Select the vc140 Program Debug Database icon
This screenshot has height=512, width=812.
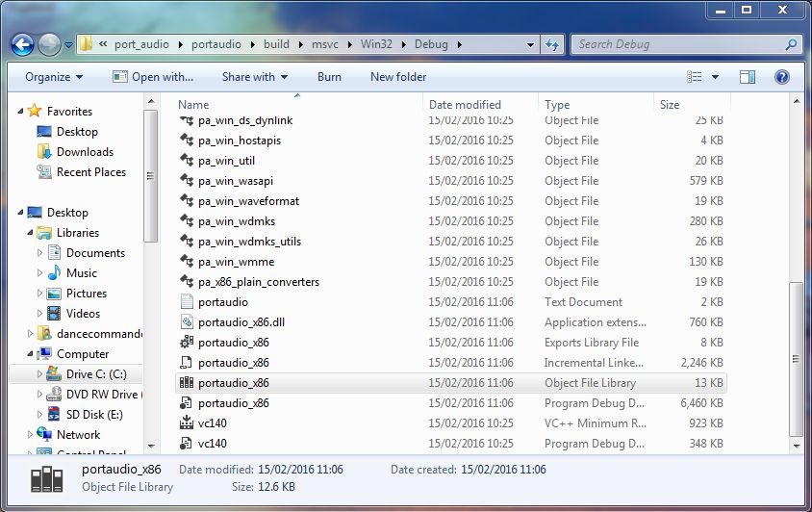click(187, 443)
